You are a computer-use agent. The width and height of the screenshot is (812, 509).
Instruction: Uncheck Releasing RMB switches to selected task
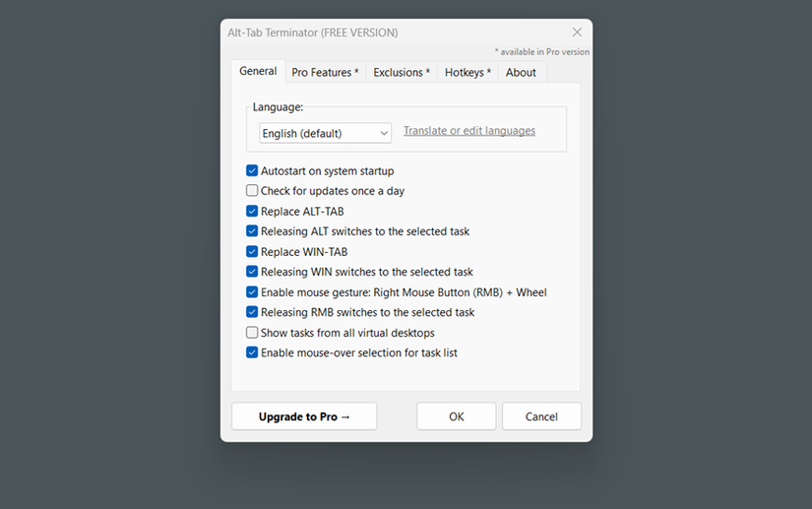tap(252, 312)
